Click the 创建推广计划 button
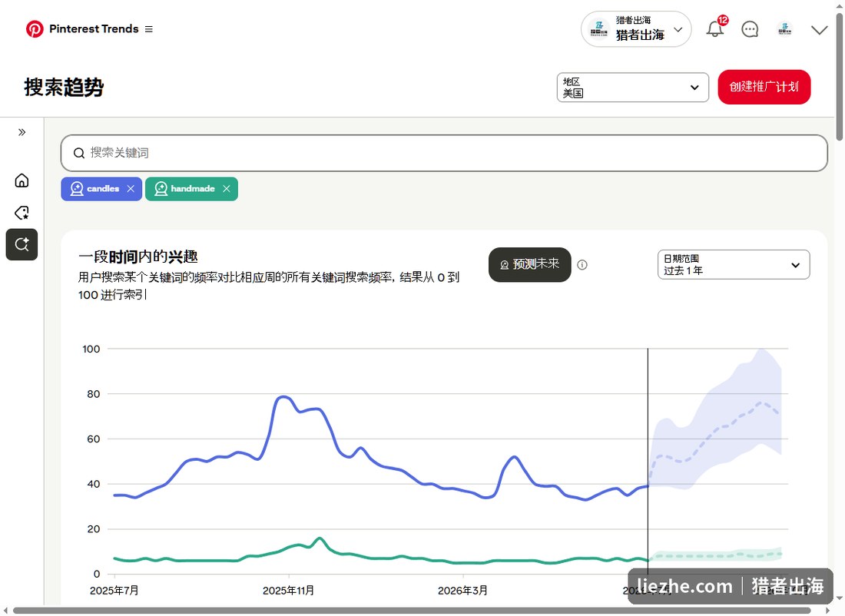This screenshot has height=616, width=845. point(764,87)
